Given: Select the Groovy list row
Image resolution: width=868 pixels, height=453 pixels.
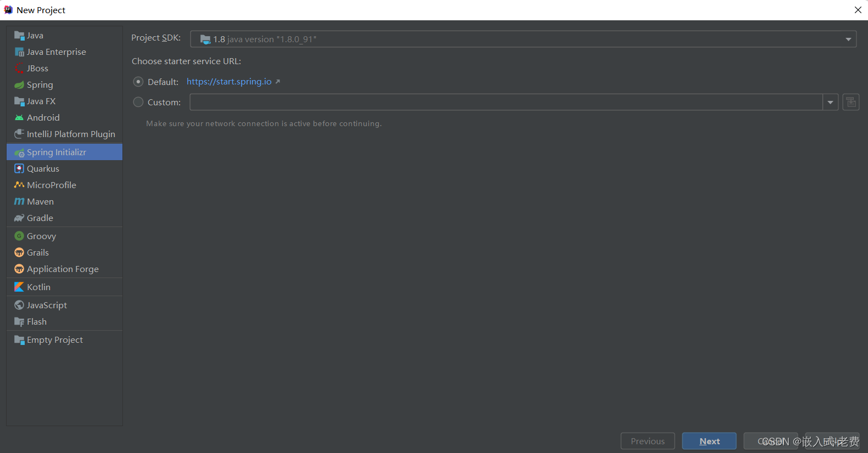Looking at the screenshot, I should (64, 236).
